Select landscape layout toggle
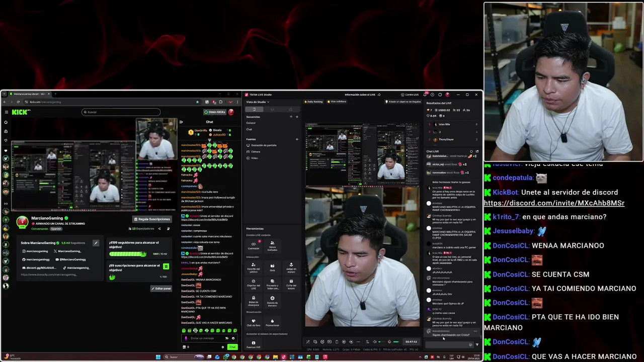644x362 pixels. click(x=272, y=109)
